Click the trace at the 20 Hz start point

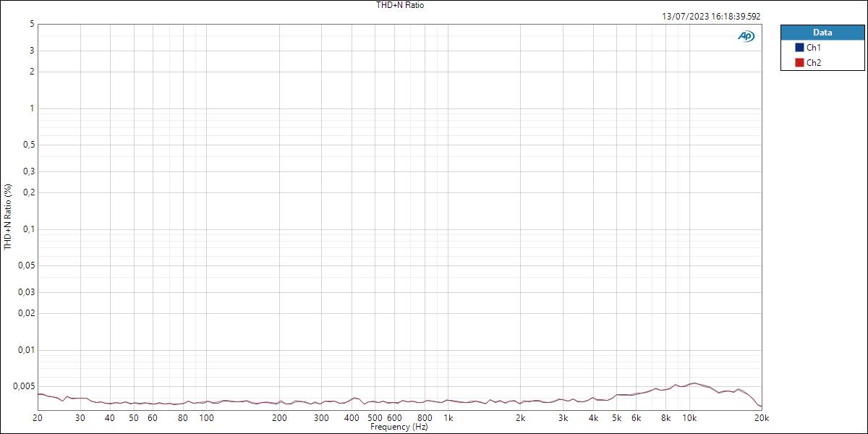pos(38,394)
